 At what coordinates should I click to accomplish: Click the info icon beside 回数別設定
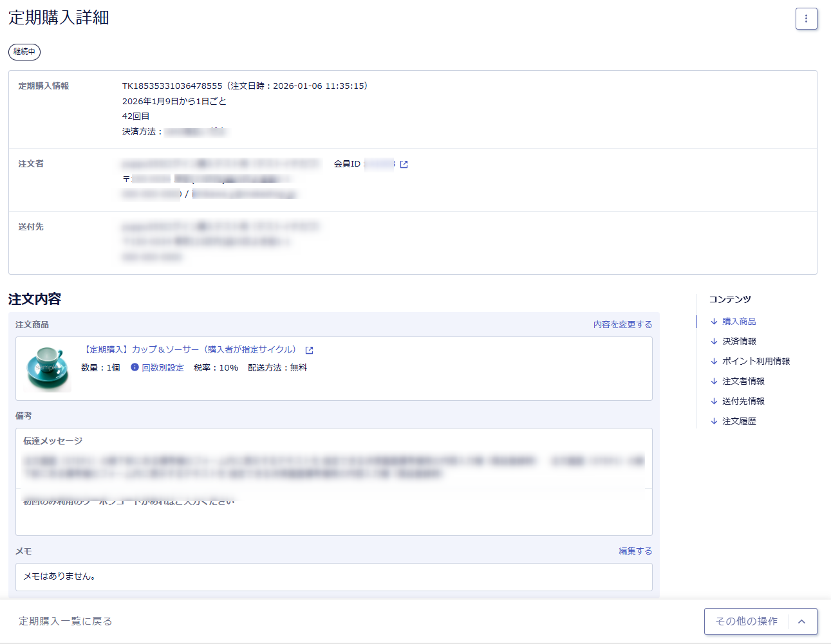[135, 367]
